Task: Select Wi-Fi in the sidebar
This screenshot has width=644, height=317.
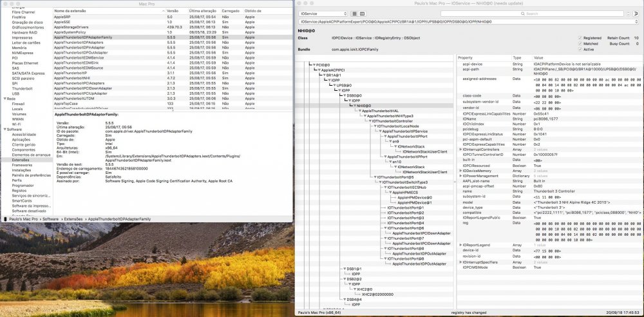Action: pos(17,124)
